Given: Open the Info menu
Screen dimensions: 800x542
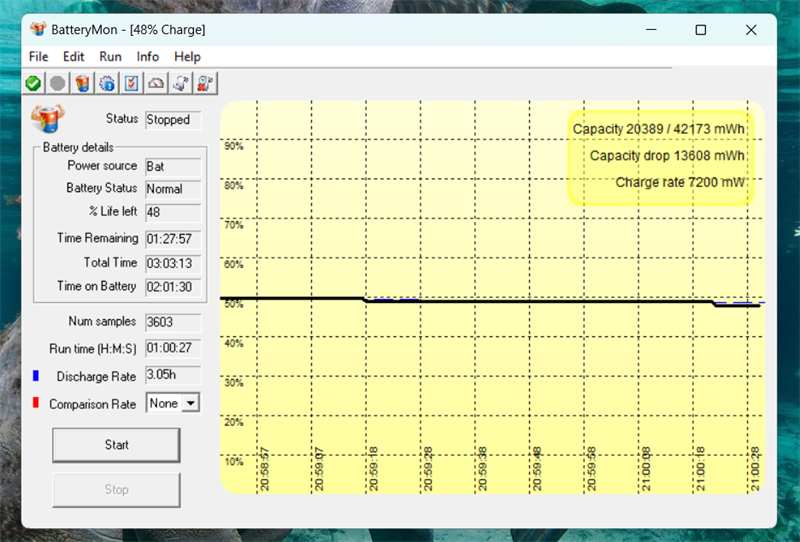Looking at the screenshot, I should (147, 57).
